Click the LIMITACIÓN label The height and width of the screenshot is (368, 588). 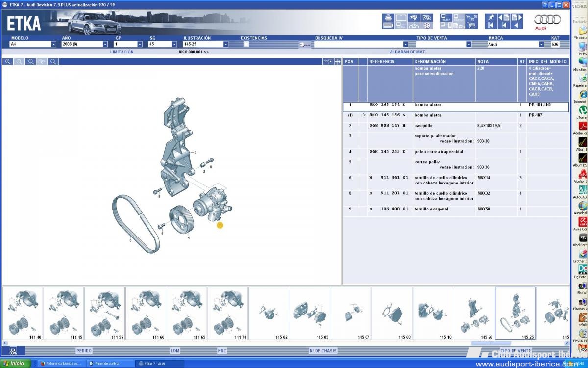[x=122, y=52]
